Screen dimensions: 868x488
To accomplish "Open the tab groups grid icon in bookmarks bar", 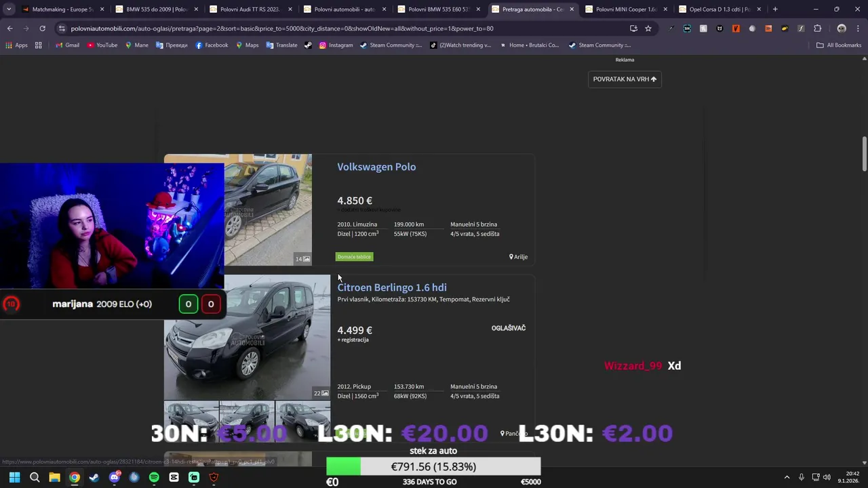I will pyautogui.click(x=39, y=45).
